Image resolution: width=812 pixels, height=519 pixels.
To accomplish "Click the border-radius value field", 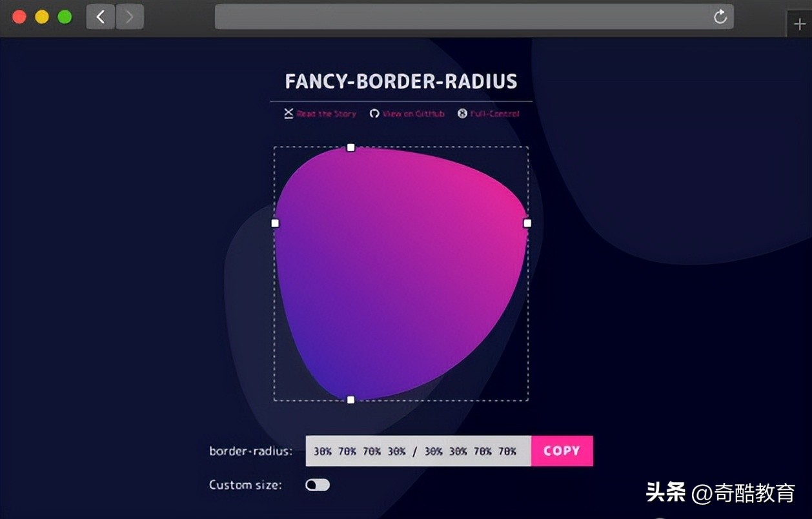I will point(418,451).
